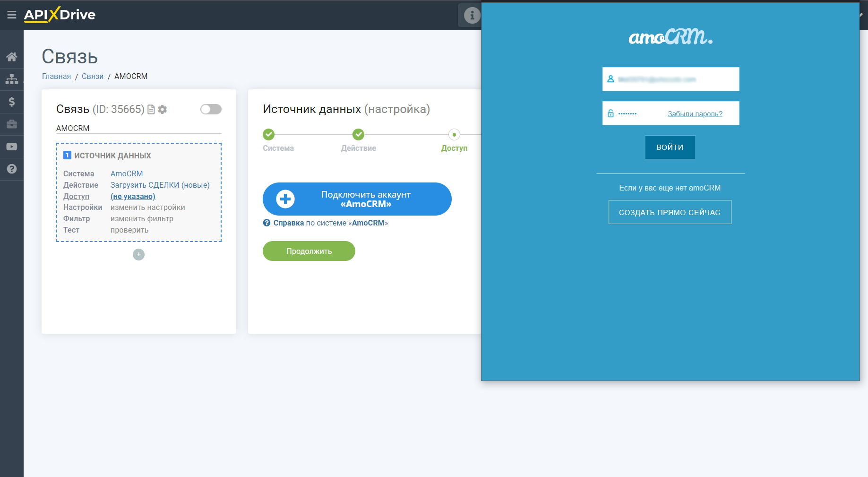Go to Связи breadcrumb
The image size is (868, 477).
tap(93, 76)
